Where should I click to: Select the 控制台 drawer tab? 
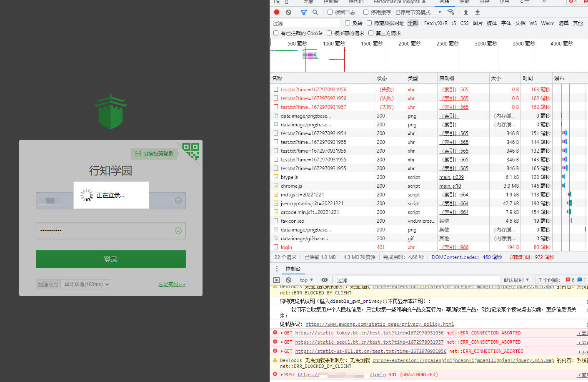(293, 269)
